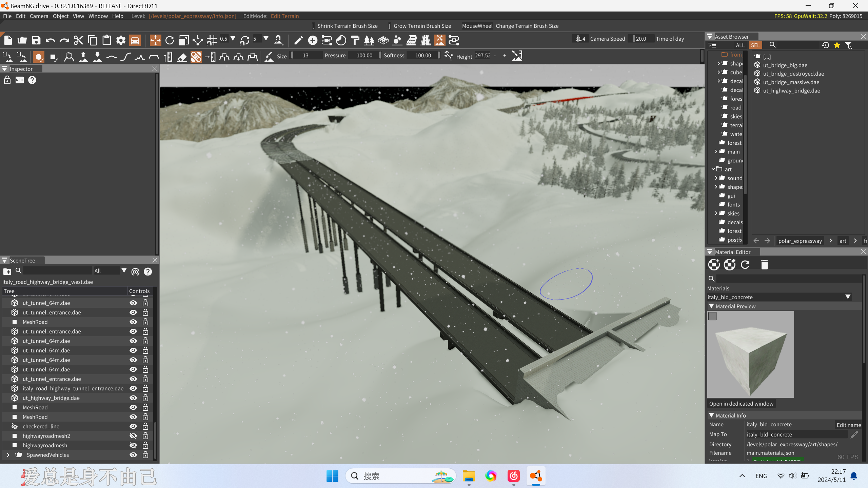Image resolution: width=868 pixels, height=488 pixels.
Task: Hide ut_highway_bridge.dae in SceneTree
Action: 133,398
